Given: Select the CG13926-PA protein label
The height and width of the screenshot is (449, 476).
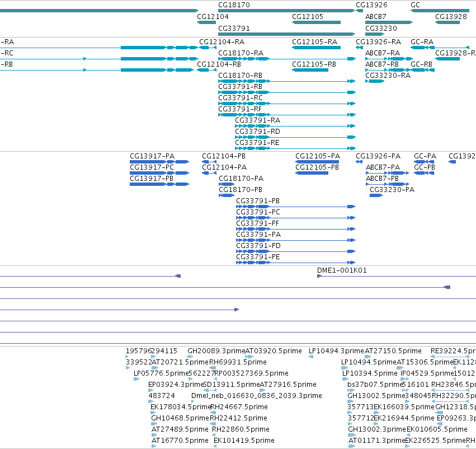Looking at the screenshot, I should 378,156.
